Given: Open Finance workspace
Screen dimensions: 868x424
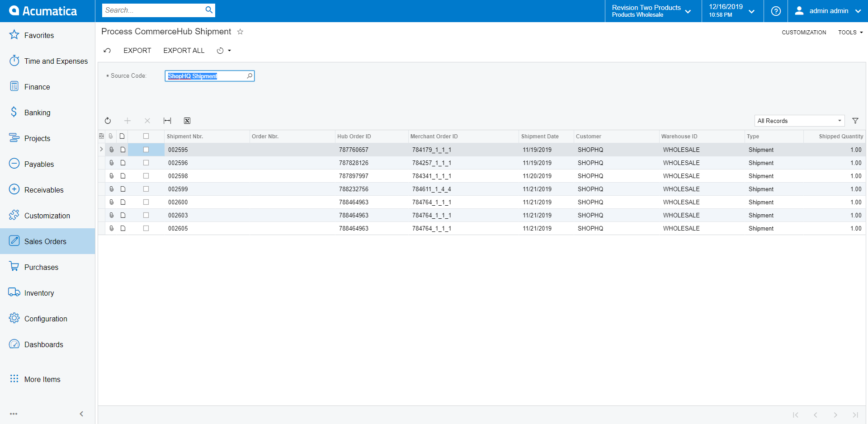Looking at the screenshot, I should click(47, 87).
